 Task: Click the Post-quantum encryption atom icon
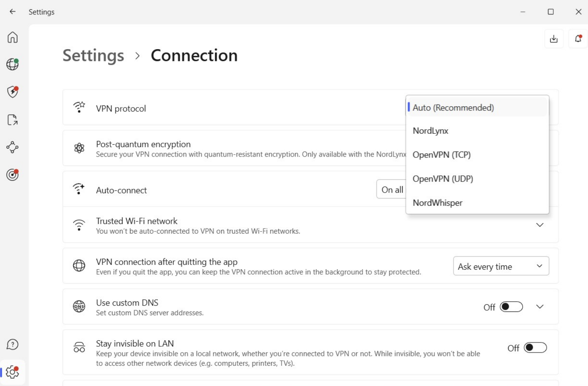pyautogui.click(x=79, y=148)
